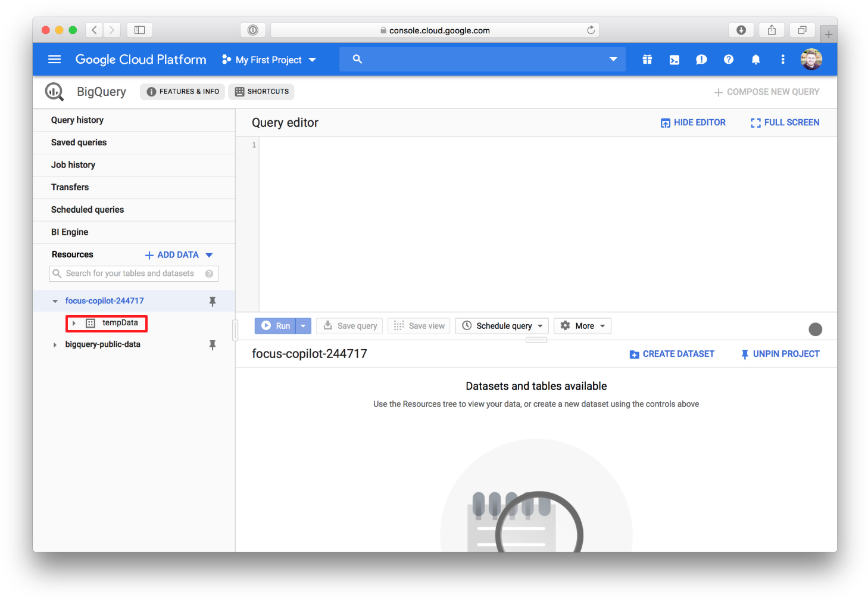The height and width of the screenshot is (600, 868).
Task: Open the Run button dropdown arrow
Action: coord(303,326)
